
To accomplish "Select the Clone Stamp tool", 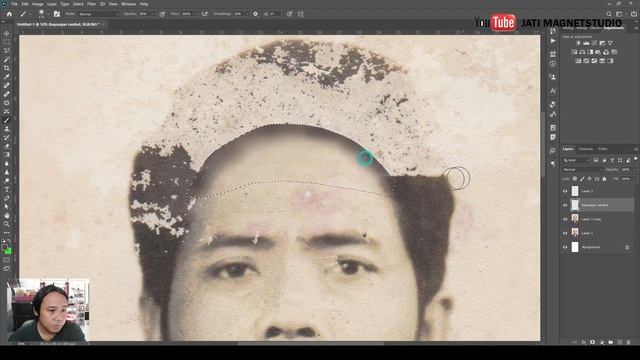I will [7, 129].
